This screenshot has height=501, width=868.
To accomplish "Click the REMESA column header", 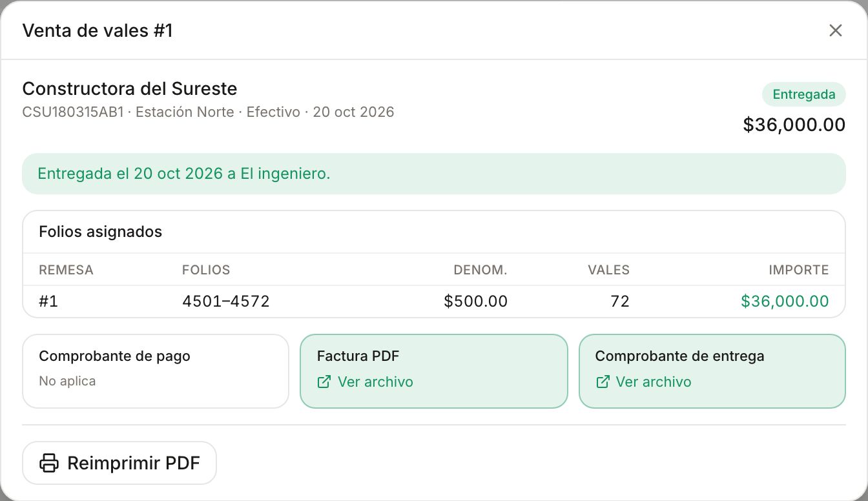I will pyautogui.click(x=67, y=270).
